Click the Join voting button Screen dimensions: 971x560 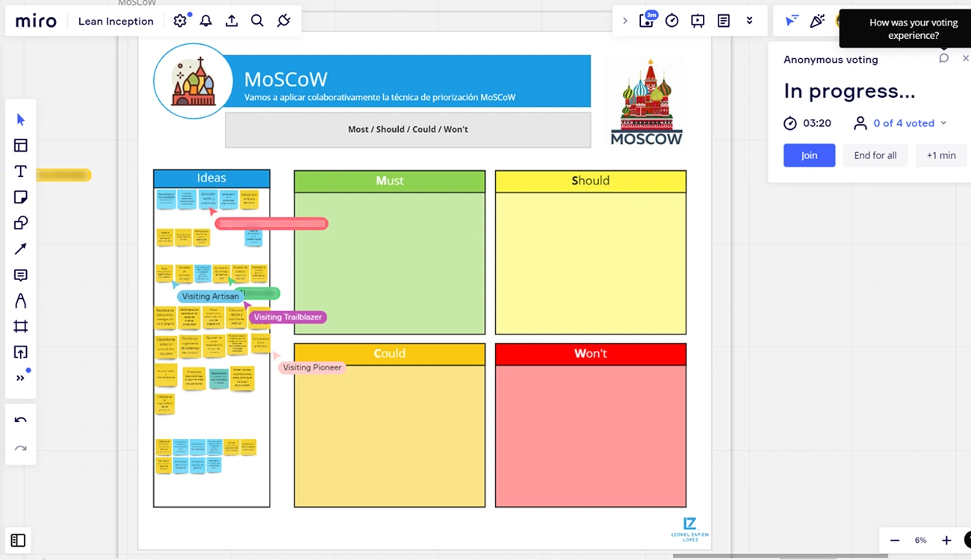click(x=809, y=155)
